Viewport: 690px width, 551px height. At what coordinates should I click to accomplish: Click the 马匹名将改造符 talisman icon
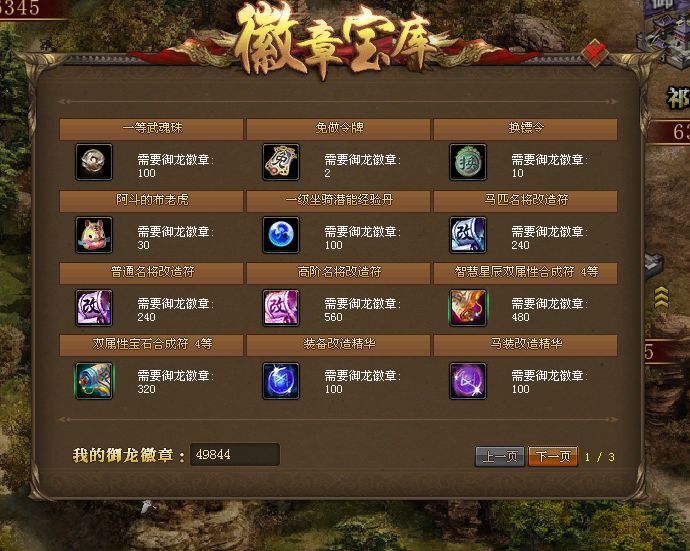point(468,235)
